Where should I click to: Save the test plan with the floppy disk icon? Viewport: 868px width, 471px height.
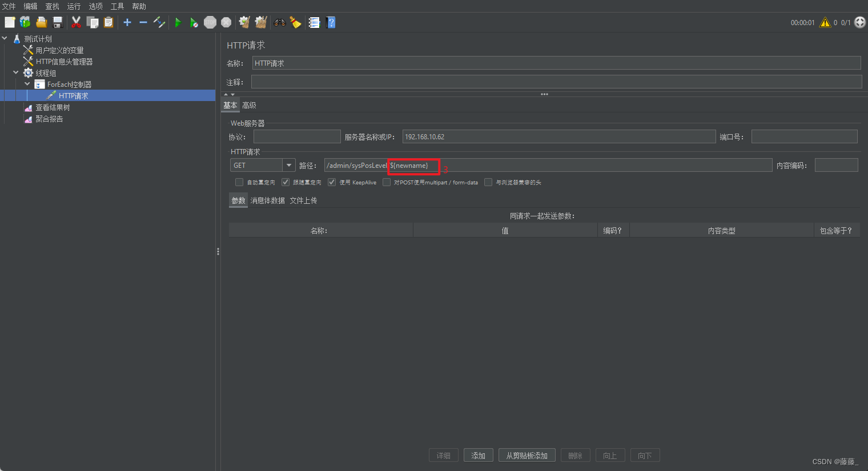pyautogui.click(x=58, y=22)
